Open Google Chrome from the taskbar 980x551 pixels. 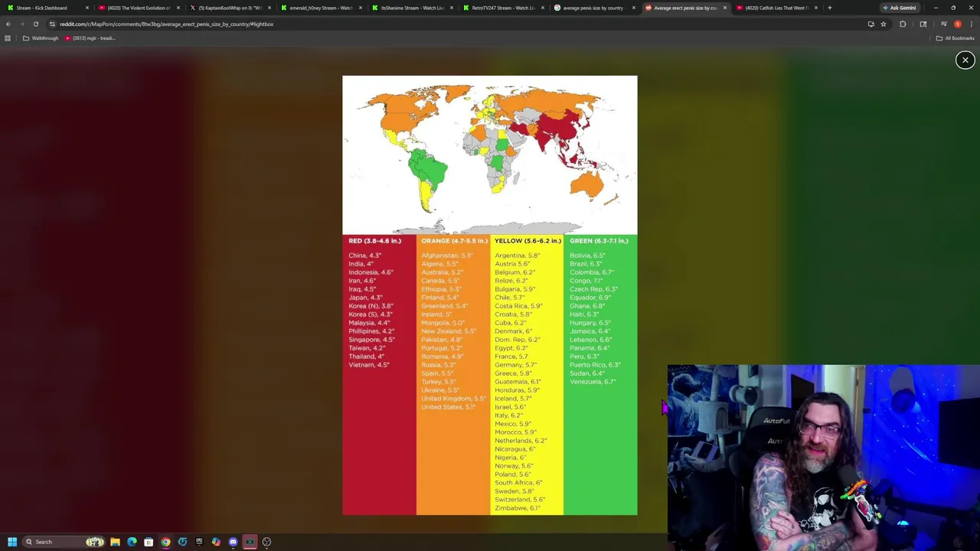[x=165, y=542]
